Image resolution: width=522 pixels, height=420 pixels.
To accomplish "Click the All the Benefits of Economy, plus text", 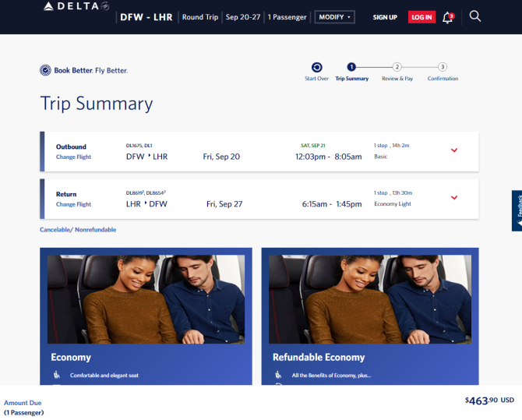I will (x=331, y=376).
